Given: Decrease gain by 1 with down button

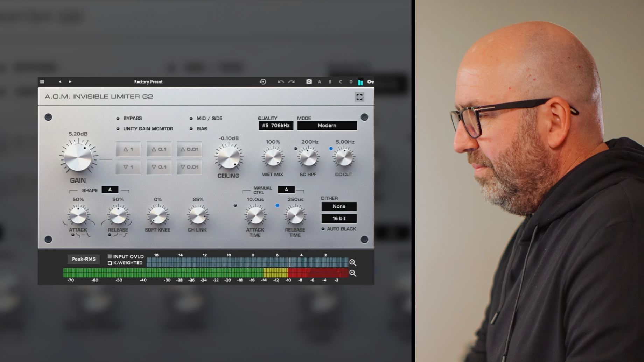Looking at the screenshot, I should [x=128, y=167].
